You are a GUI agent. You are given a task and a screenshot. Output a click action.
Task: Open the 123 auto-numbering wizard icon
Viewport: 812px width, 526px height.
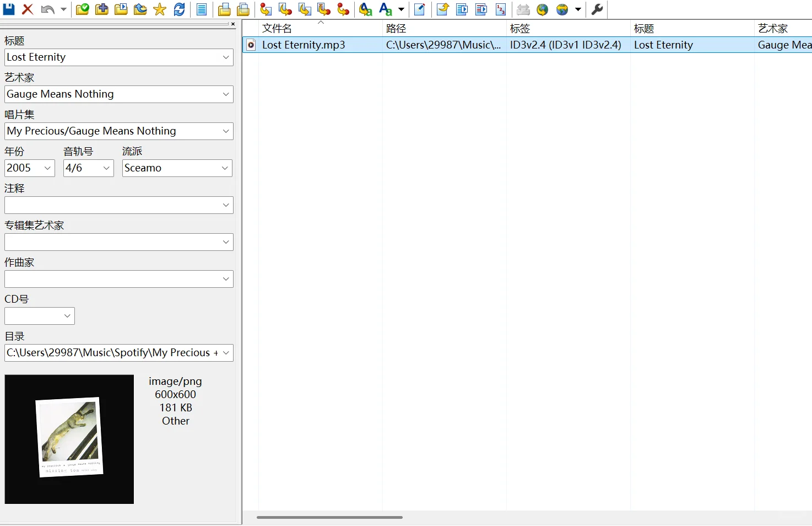501,9
